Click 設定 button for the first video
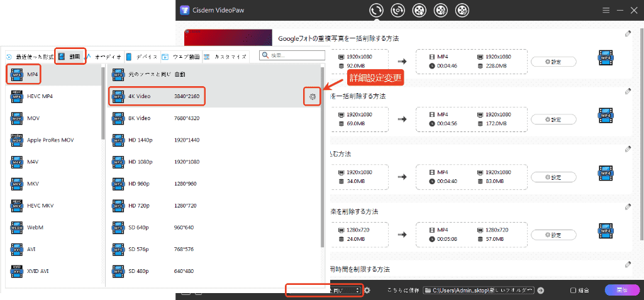Viewport: 644px width, 300px height. point(553,62)
